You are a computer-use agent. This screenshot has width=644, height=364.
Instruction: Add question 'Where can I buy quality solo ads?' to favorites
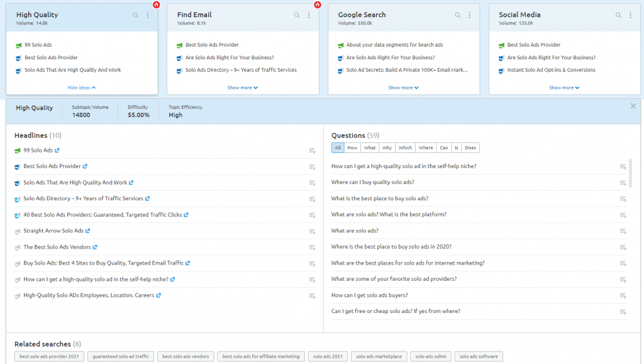point(623,183)
